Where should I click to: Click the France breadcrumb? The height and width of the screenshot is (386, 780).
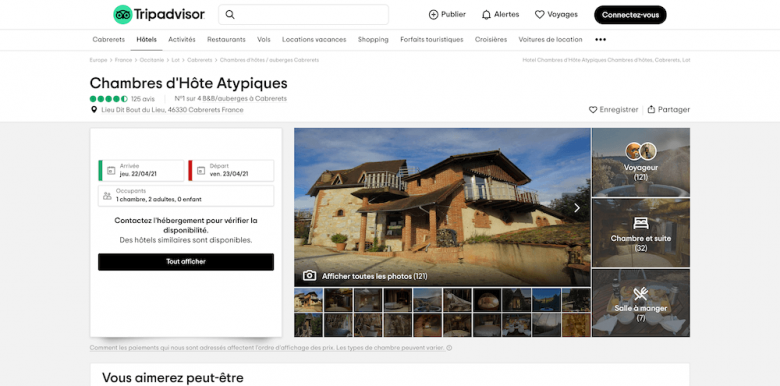click(x=123, y=60)
